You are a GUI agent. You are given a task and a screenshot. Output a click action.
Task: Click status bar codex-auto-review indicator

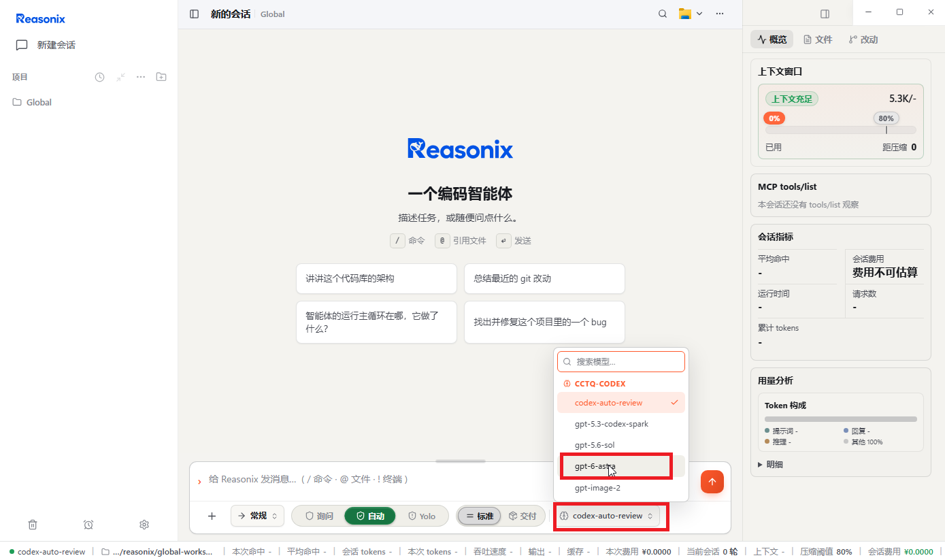pos(48,552)
